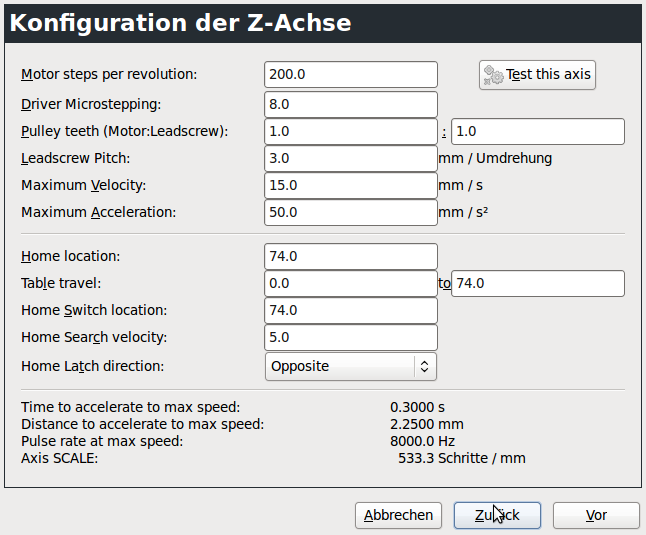Screen dimensions: 646x535
Task: Click the Vor button
Action: [596, 515]
